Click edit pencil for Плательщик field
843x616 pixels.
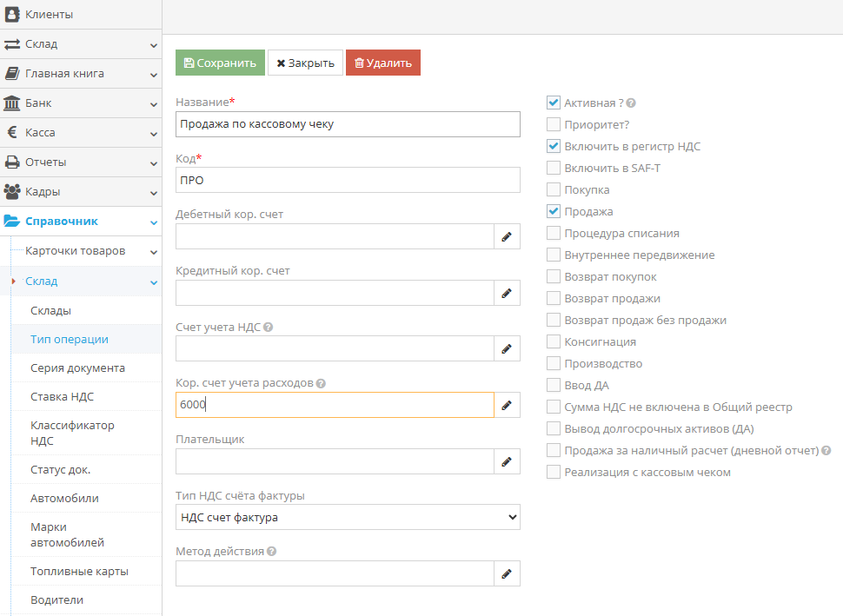coord(507,461)
